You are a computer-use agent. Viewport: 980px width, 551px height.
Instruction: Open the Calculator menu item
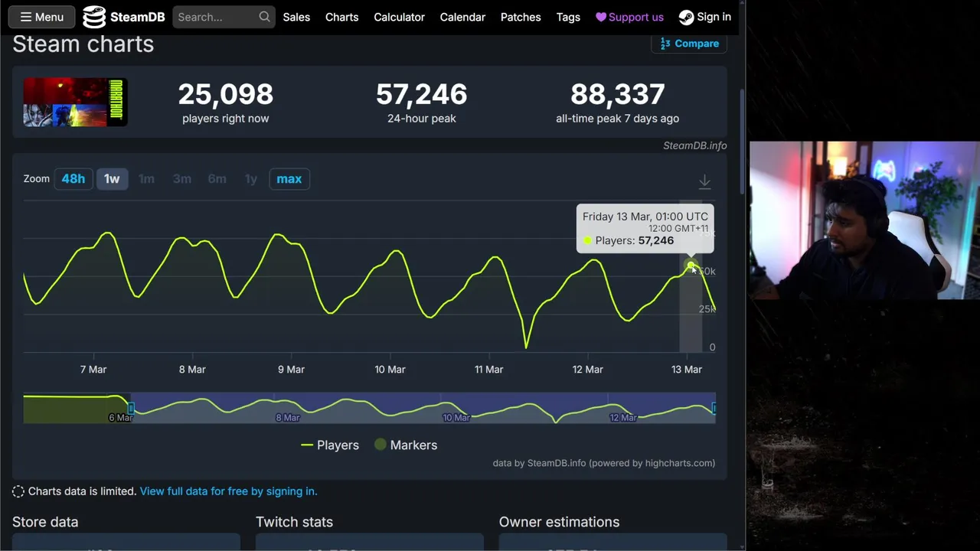(x=399, y=17)
